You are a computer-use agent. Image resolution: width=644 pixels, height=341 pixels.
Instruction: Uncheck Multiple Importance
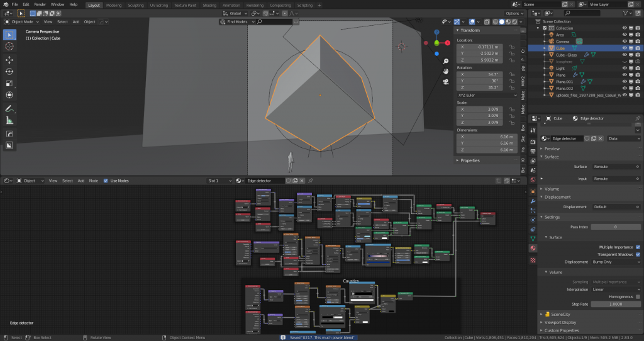638,247
